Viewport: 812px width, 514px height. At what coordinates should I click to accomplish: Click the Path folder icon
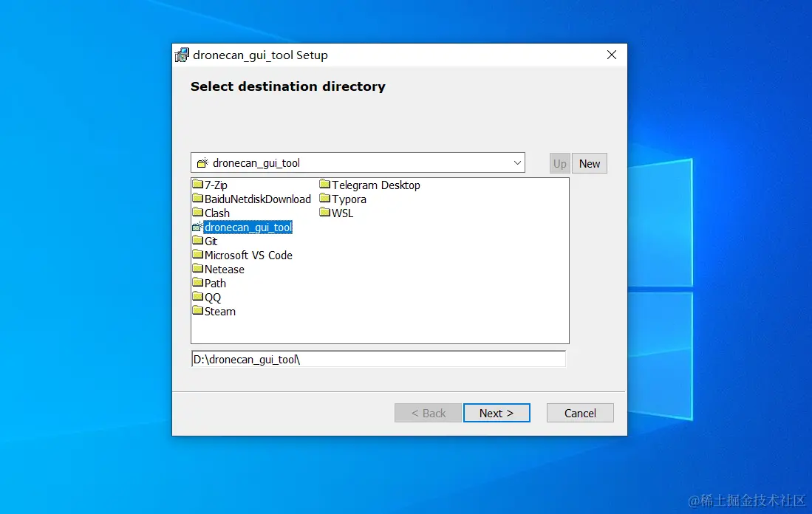(197, 282)
